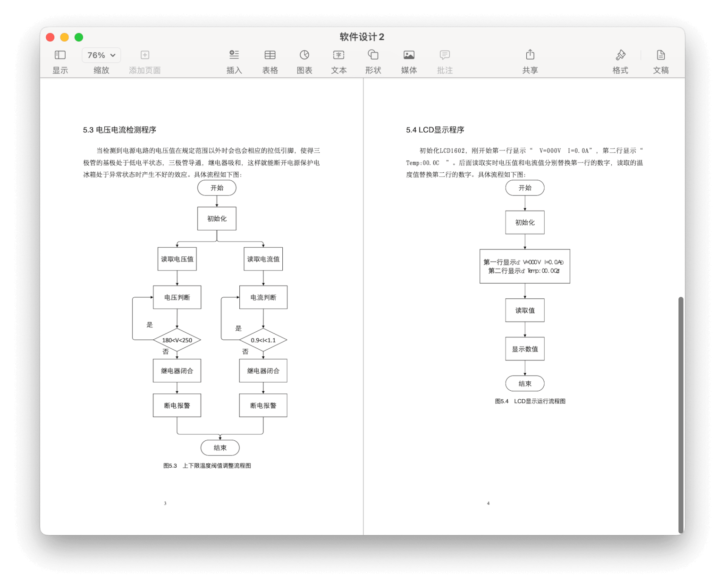Insert a table with 表格 icon
The image size is (725, 588).
[x=270, y=55]
